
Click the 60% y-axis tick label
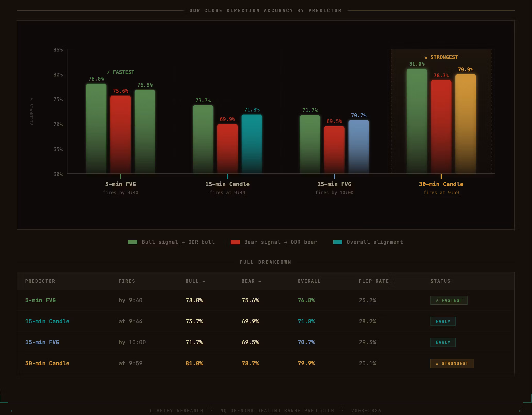click(58, 174)
